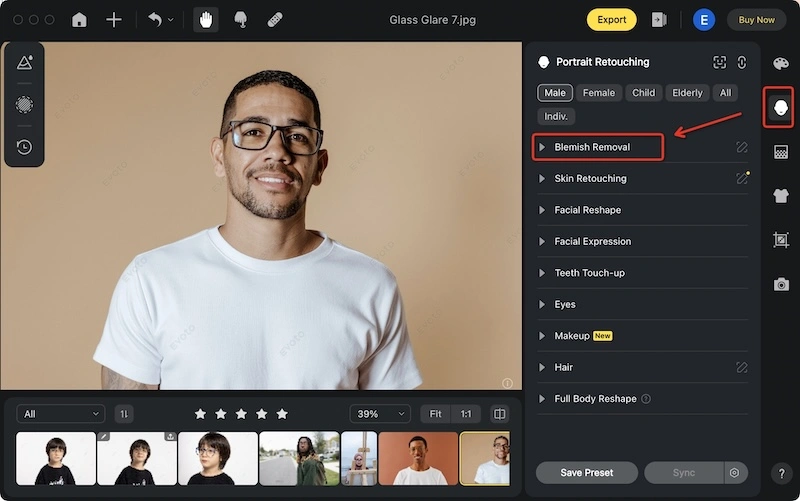Open the Crop tool icon in the sidebar

tap(781, 240)
